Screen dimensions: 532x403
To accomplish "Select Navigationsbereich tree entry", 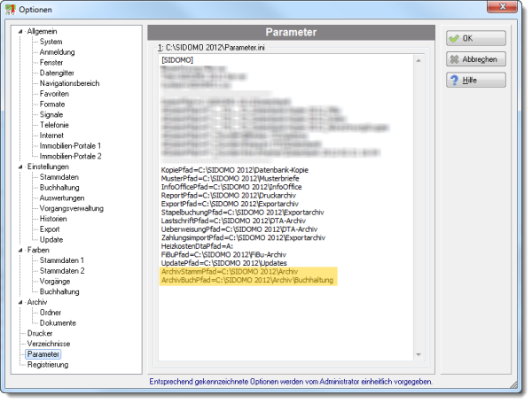I will 69,83.
